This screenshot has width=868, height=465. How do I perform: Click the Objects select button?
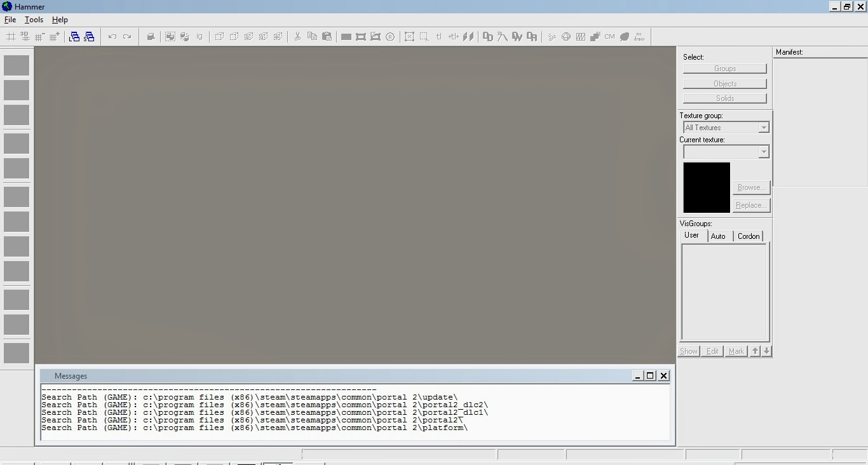pyautogui.click(x=724, y=83)
